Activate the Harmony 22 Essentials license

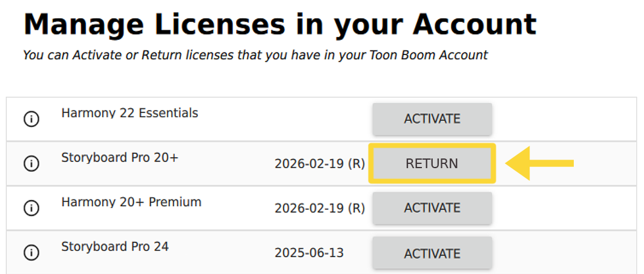(x=432, y=119)
